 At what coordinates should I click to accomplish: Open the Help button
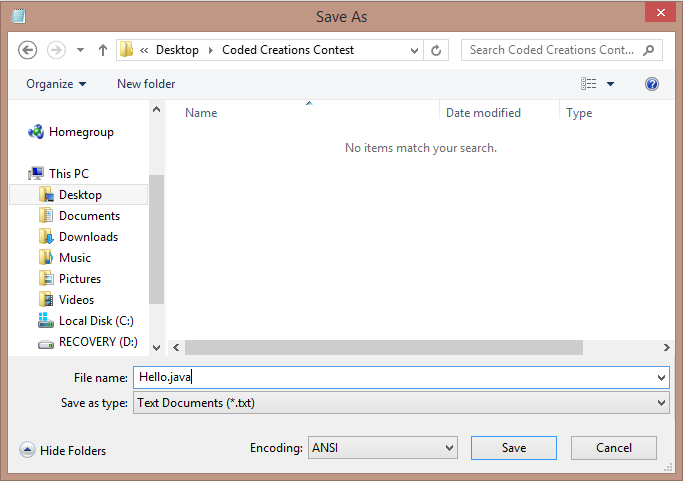tap(652, 84)
